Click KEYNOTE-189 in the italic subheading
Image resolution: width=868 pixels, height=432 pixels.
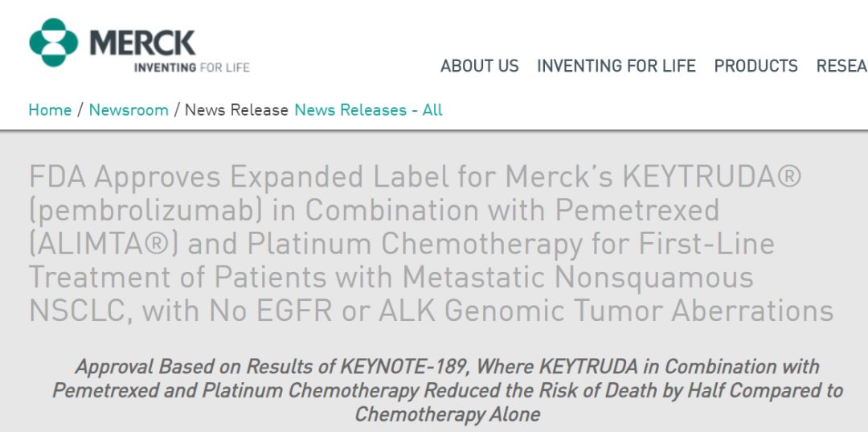[x=405, y=367]
